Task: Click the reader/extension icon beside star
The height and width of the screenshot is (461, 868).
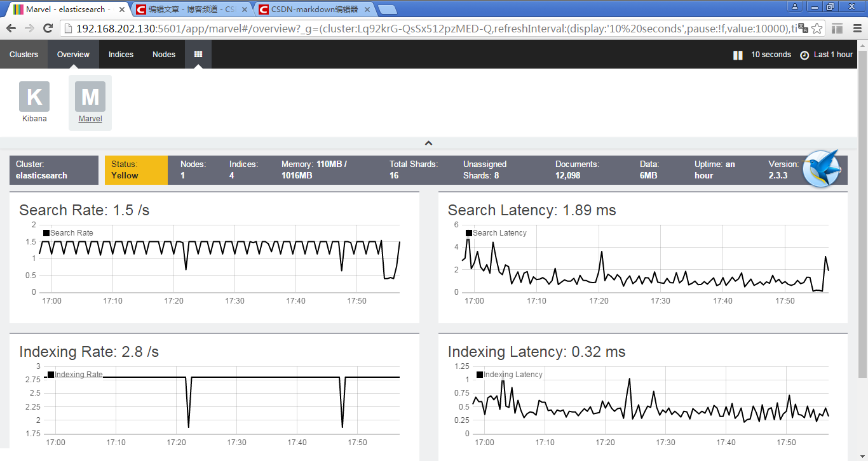Action: 837,29
